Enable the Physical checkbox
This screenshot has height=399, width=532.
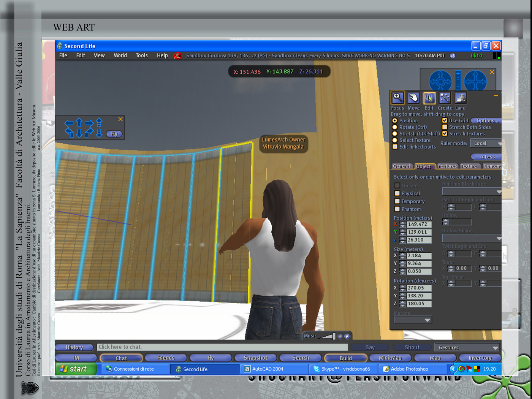coord(397,193)
